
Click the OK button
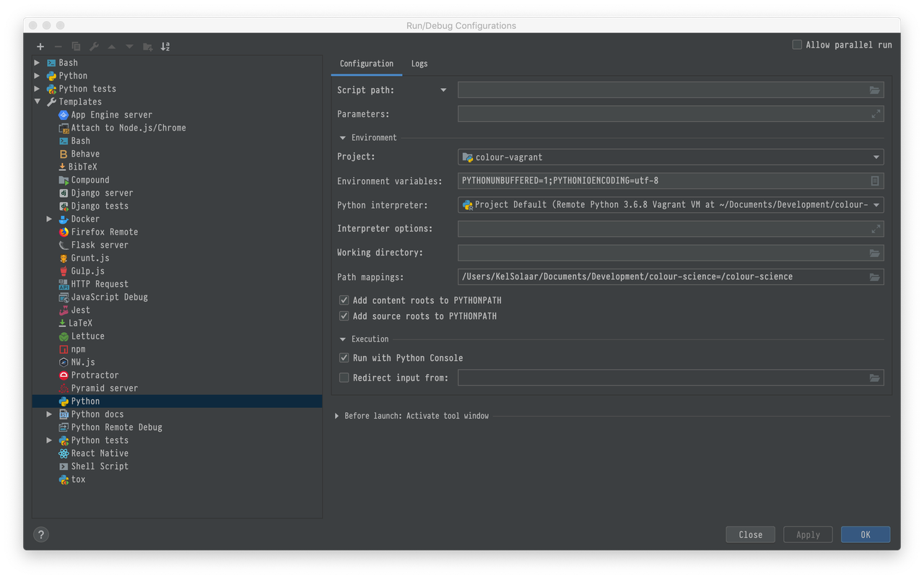(866, 535)
